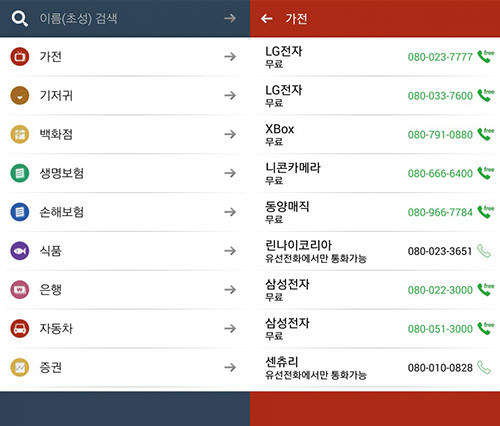Click the red TV icon for 가전
This screenshot has width=500, height=426.
point(20,57)
